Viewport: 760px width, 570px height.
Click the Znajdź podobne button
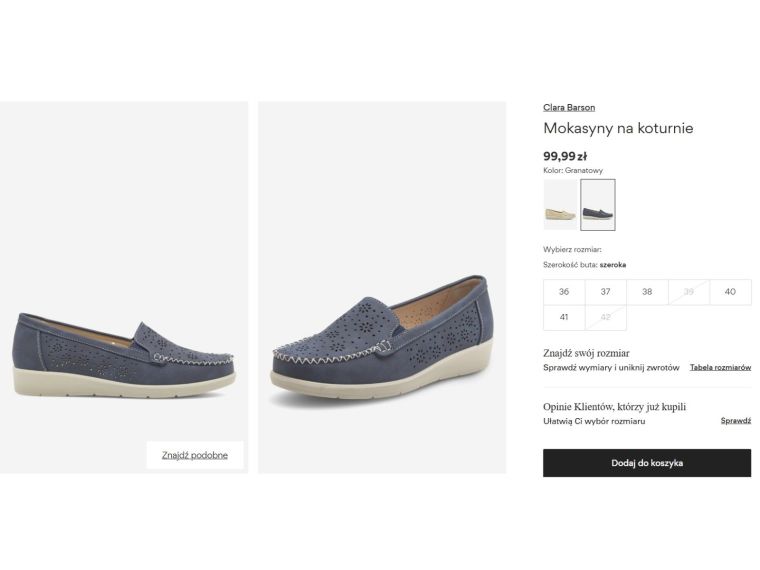click(195, 455)
